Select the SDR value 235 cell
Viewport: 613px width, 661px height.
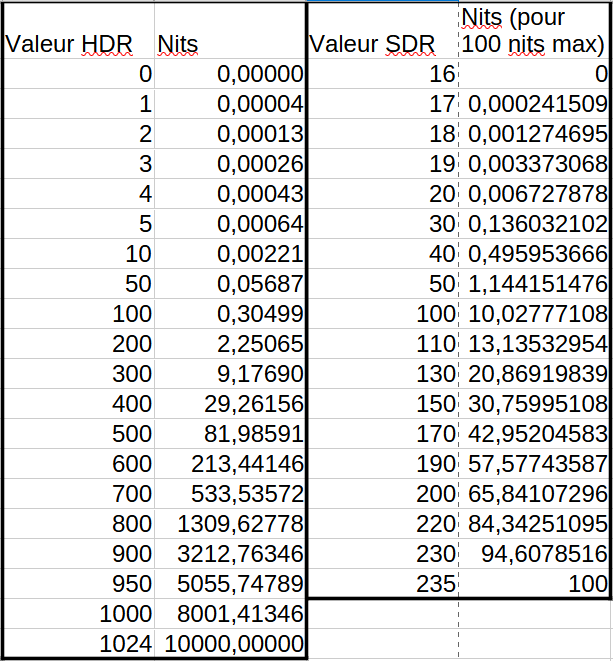pos(382,584)
